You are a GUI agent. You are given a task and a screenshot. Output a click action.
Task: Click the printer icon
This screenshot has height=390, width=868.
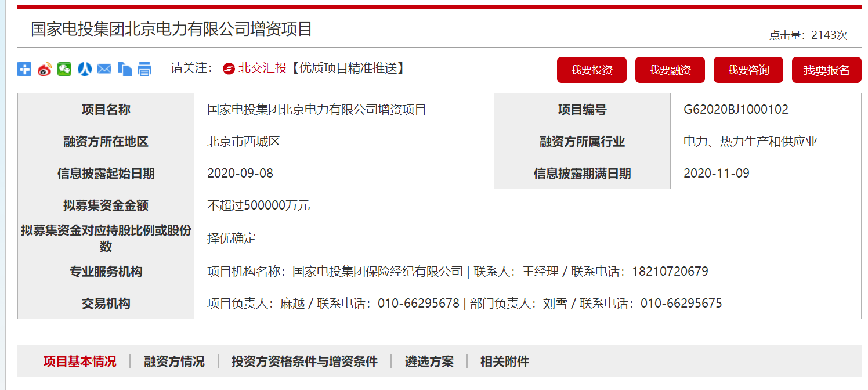coord(144,69)
